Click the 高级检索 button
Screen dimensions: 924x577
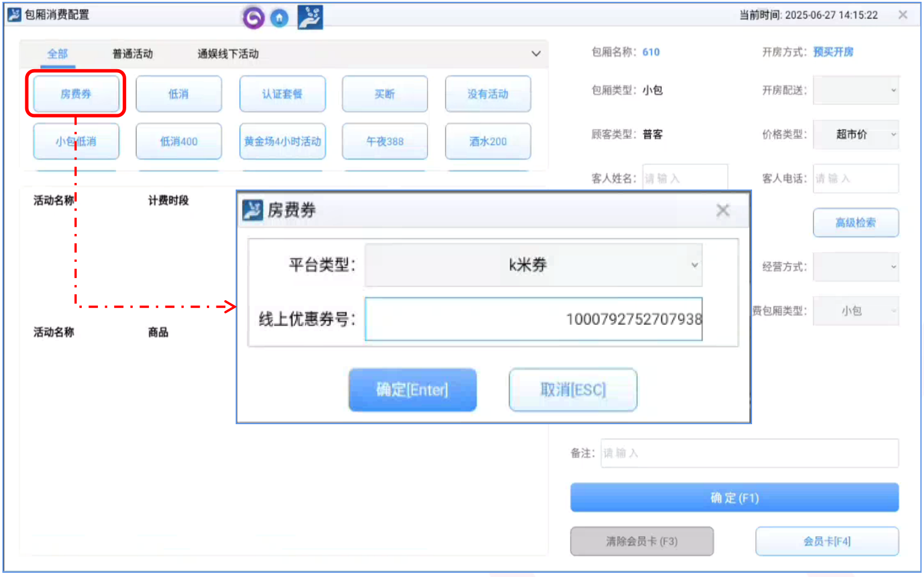pyautogui.click(x=856, y=223)
